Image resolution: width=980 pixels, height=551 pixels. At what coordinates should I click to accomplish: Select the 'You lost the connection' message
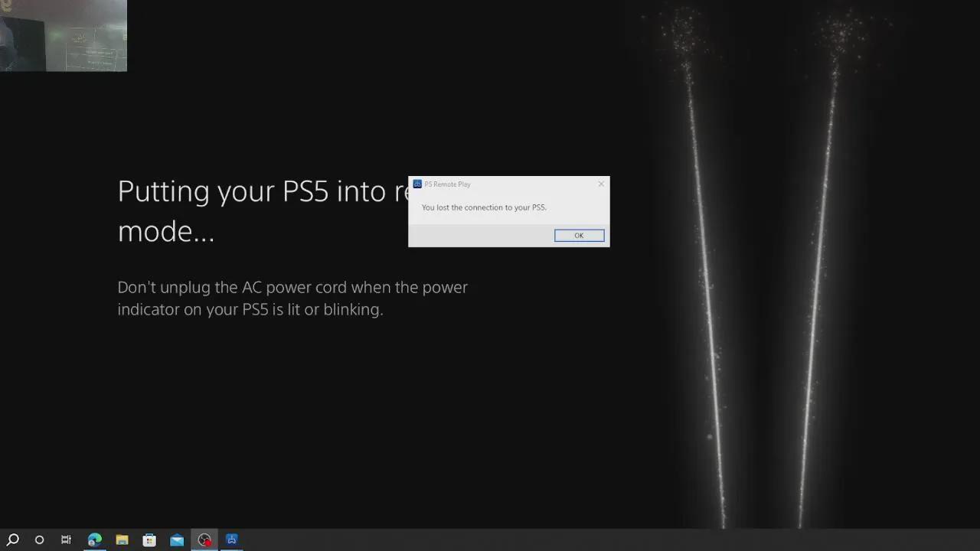click(484, 207)
